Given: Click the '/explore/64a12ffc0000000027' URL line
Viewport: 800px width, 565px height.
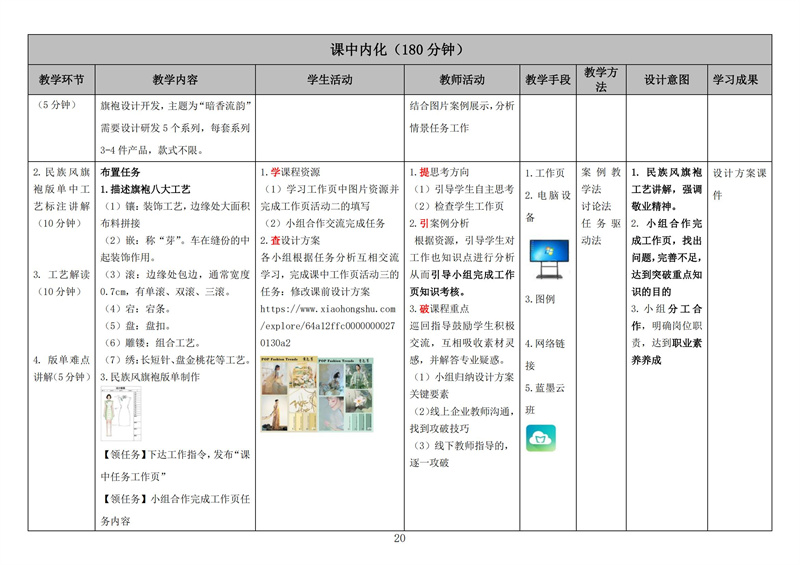Looking at the screenshot, I should [x=328, y=326].
